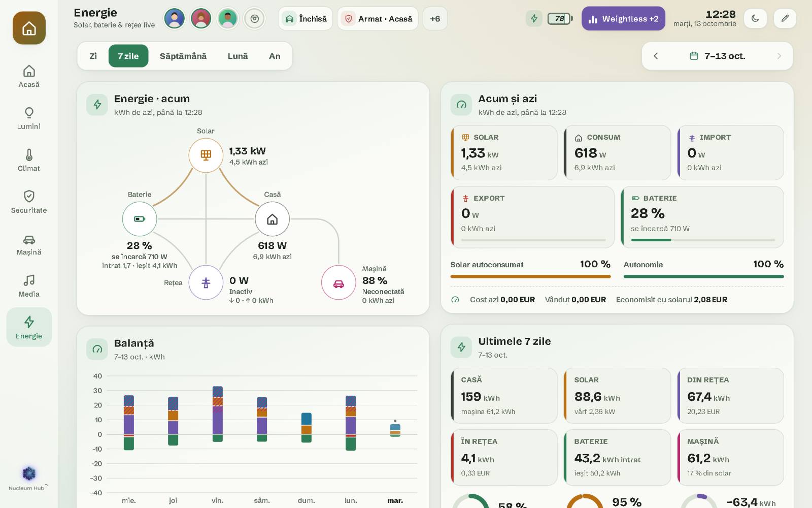Open the 7–13 oct. date picker
The height and width of the screenshot is (508, 812).
point(718,56)
